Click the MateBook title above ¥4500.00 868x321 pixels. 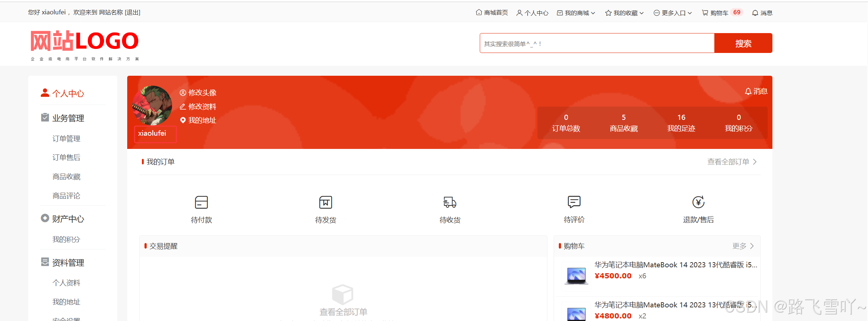[x=676, y=265]
